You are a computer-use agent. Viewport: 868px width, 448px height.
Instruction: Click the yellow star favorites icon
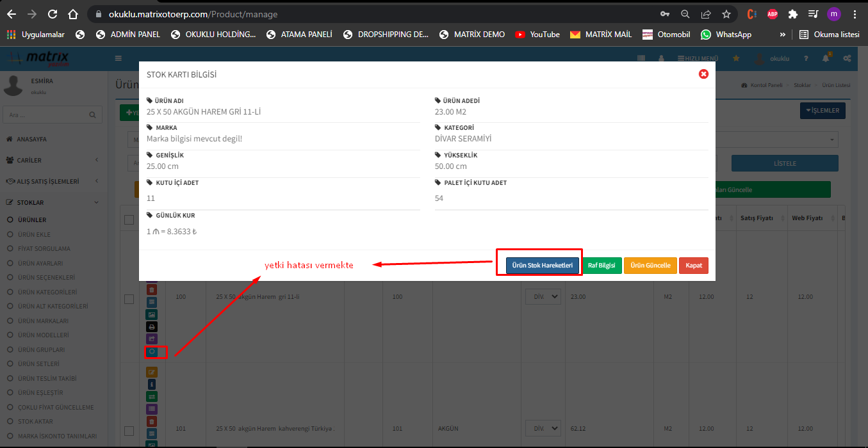tap(736, 58)
